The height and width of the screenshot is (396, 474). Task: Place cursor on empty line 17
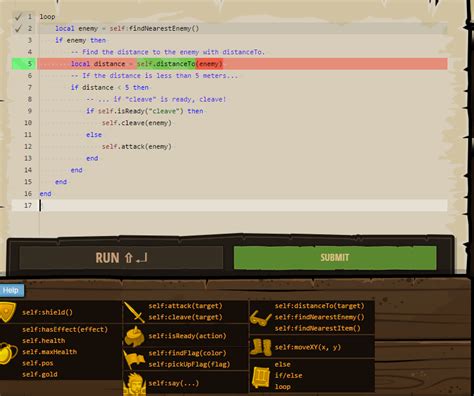pyautogui.click(x=243, y=205)
